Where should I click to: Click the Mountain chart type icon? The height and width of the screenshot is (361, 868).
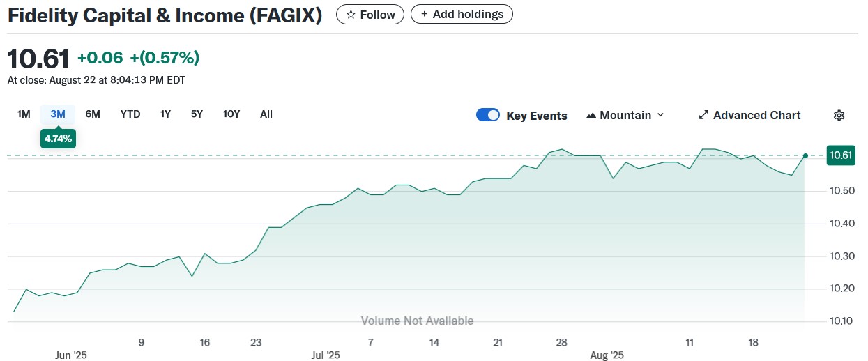(591, 116)
